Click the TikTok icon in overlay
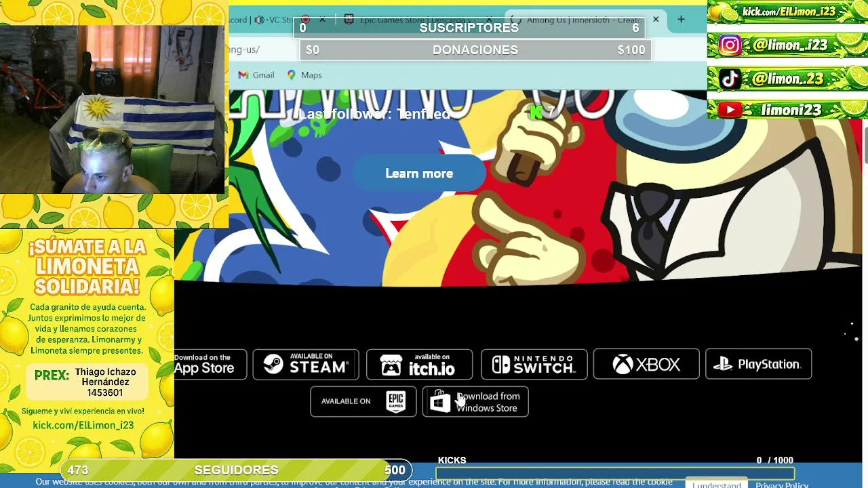The image size is (868, 488). pyautogui.click(x=730, y=79)
